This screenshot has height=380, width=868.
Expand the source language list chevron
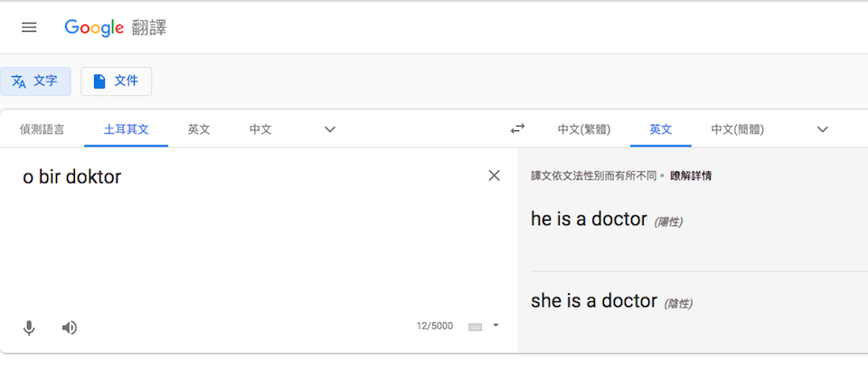tap(330, 129)
